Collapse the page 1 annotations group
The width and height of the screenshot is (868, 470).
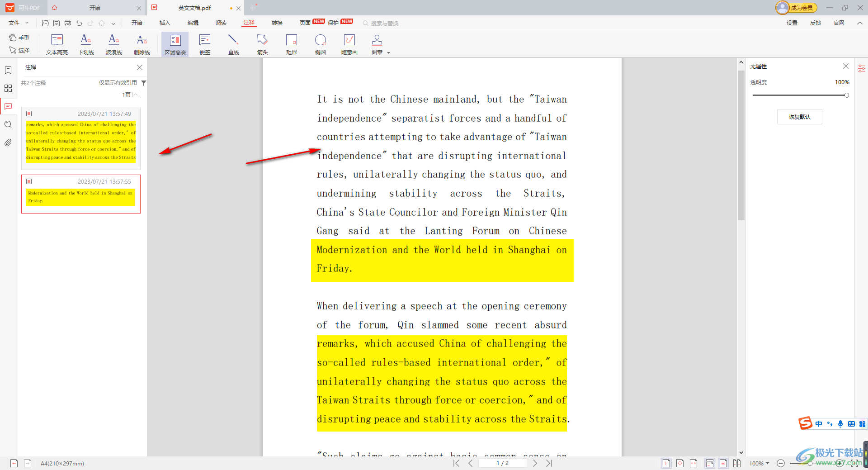pyautogui.click(x=136, y=95)
